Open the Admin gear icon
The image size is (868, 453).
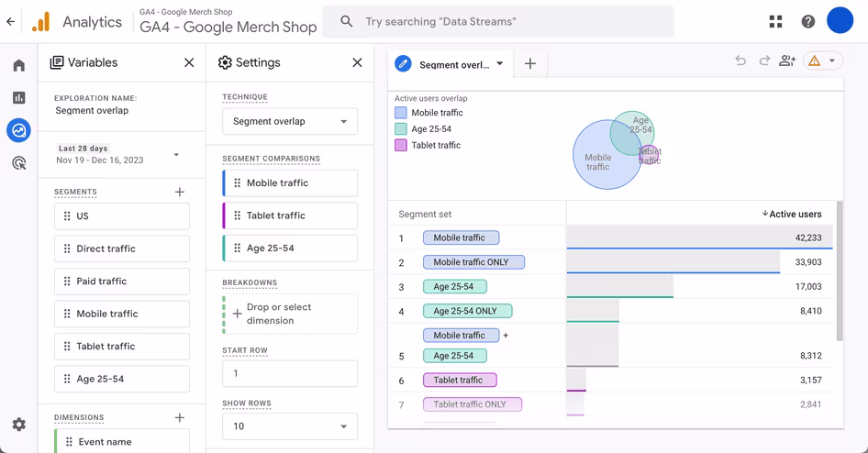click(x=19, y=425)
